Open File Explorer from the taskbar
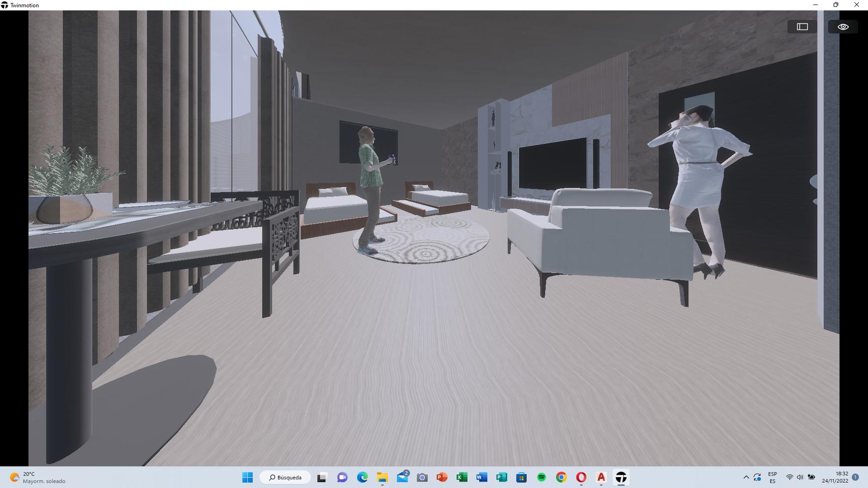The image size is (868, 488). (x=382, y=477)
